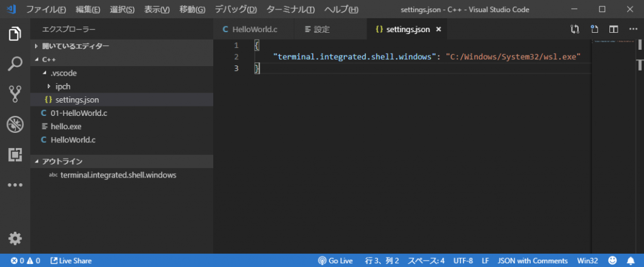Switch to the 設定 tab
Image resolution: width=644 pixels, height=267 pixels.
tap(331, 29)
